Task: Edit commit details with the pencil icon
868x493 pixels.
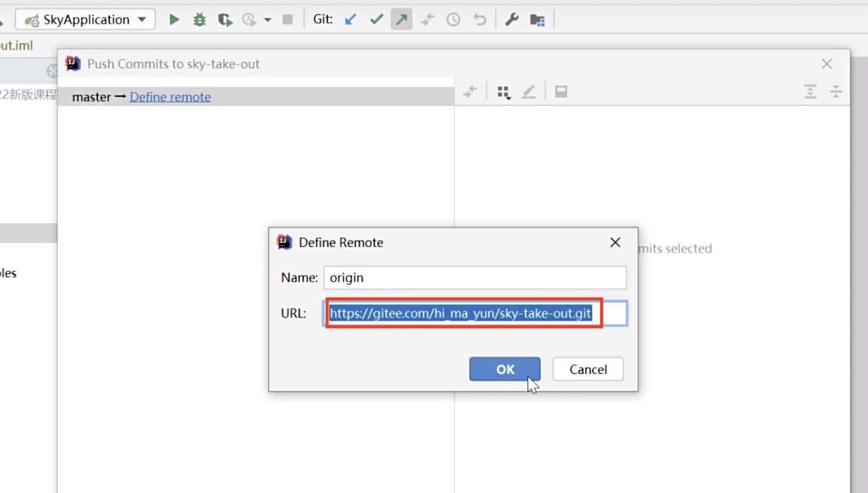Action: click(x=528, y=92)
